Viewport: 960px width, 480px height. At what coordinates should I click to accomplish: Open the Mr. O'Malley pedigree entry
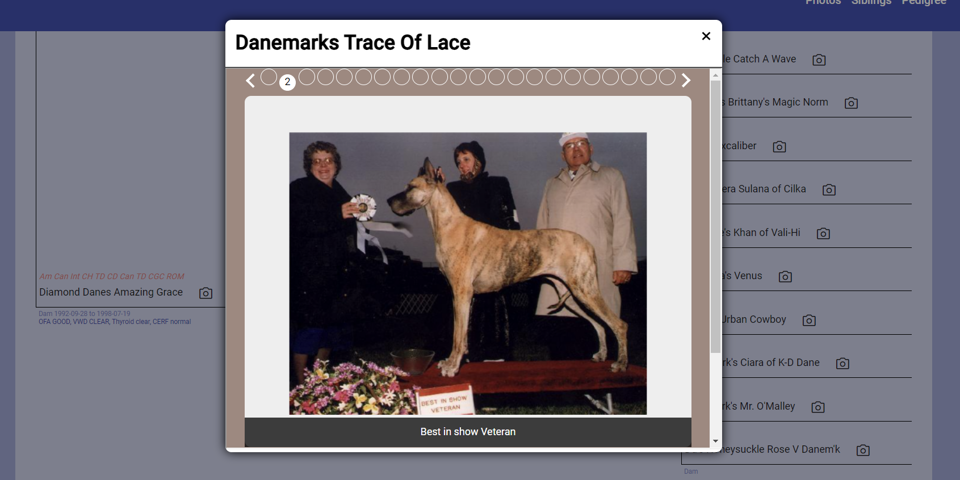click(759, 406)
